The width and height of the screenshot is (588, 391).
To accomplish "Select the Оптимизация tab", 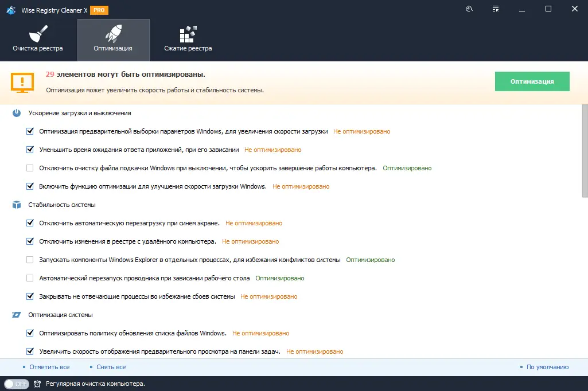I will tap(113, 40).
